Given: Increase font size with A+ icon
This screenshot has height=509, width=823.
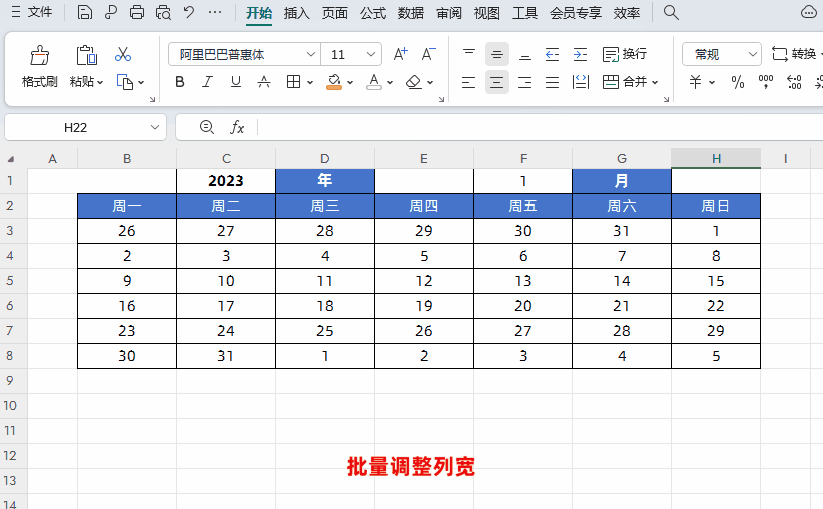Looking at the screenshot, I should (400, 54).
